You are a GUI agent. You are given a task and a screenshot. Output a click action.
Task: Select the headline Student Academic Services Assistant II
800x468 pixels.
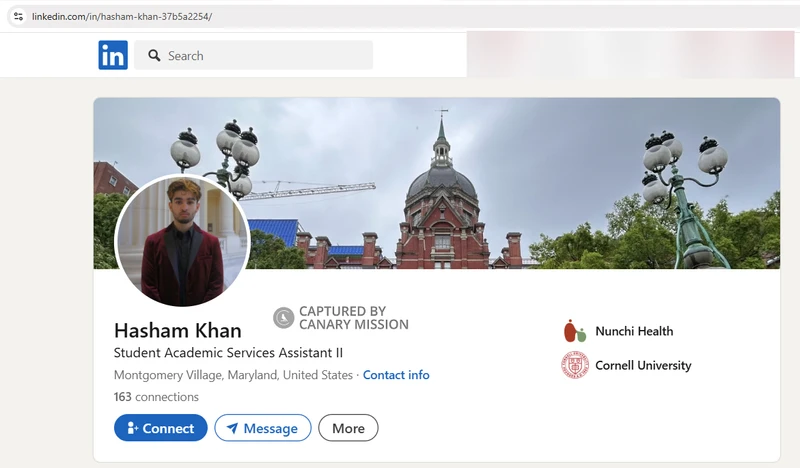(x=228, y=353)
